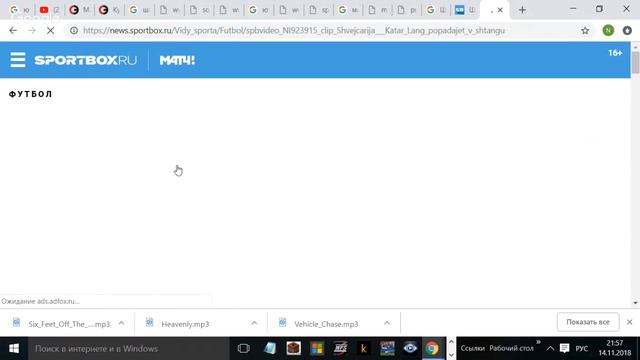Open the Action Center notifications icon

(564, 349)
